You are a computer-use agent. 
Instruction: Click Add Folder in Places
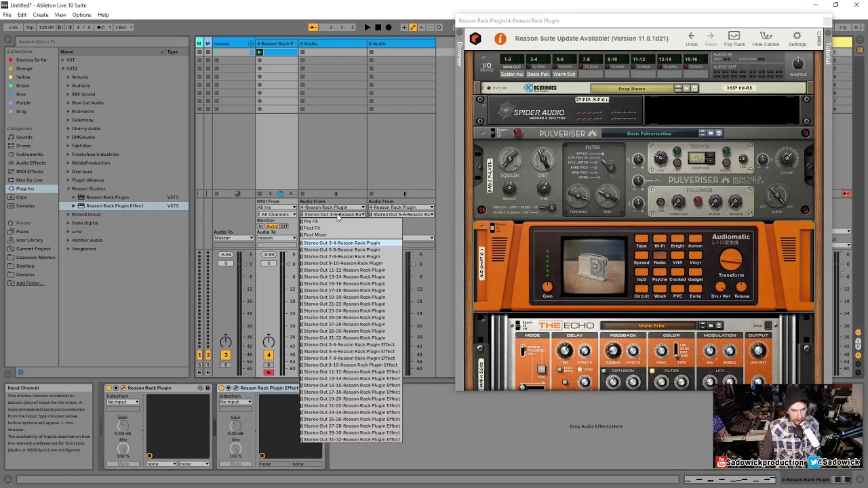coord(28,283)
